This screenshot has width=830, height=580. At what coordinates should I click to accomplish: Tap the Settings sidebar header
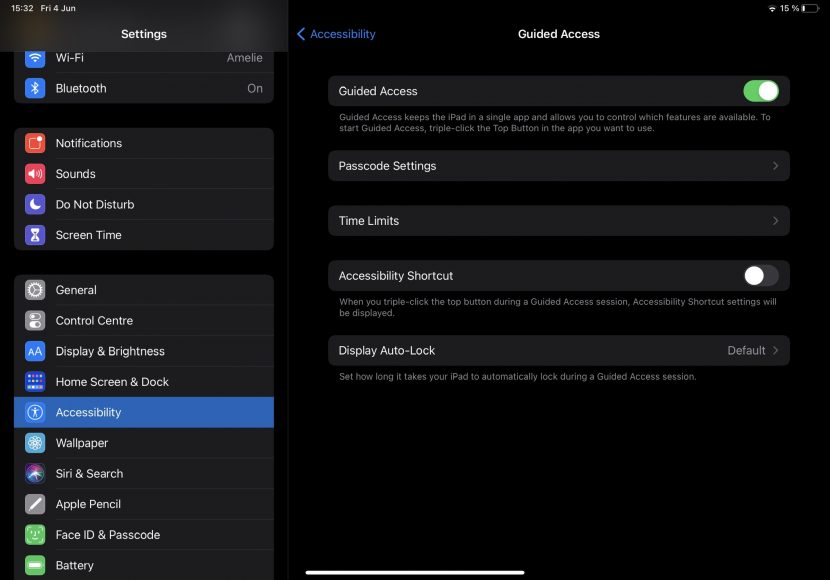(x=144, y=34)
